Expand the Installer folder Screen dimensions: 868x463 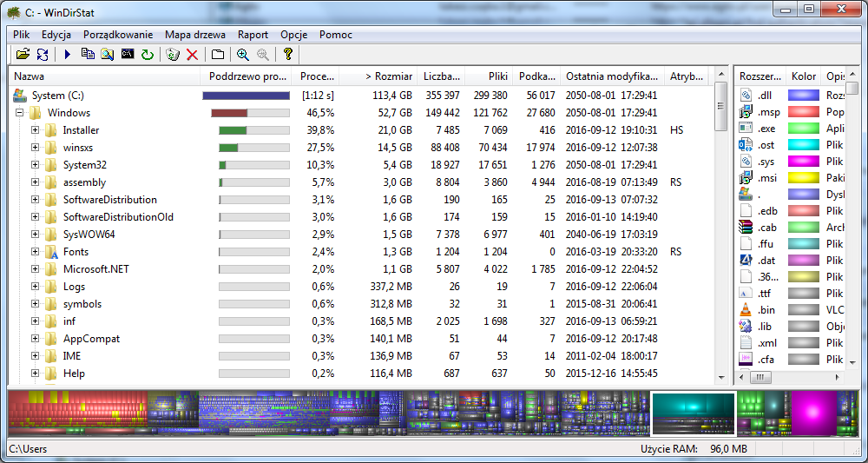point(36,130)
